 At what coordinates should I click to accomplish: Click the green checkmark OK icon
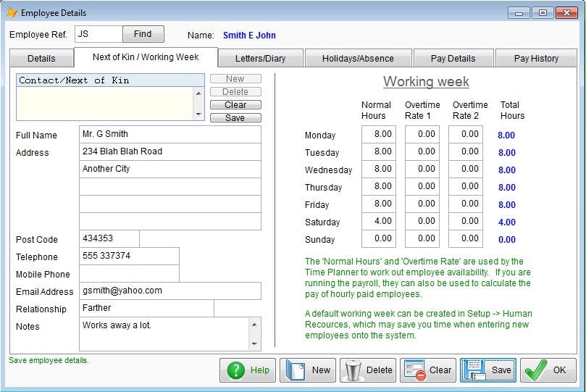point(535,370)
